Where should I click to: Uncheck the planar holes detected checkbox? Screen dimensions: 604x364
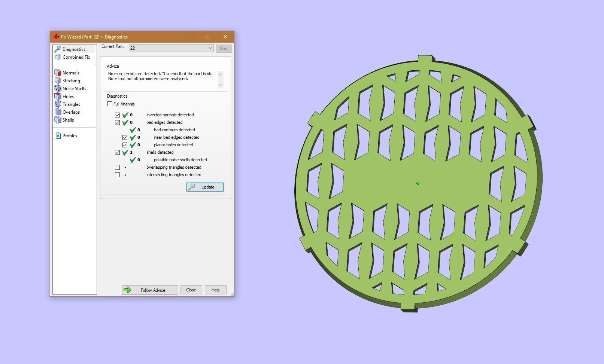(x=125, y=145)
